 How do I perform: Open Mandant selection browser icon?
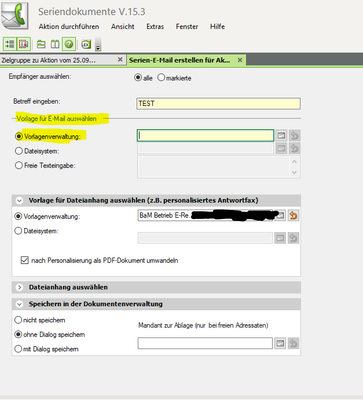tap(280, 343)
